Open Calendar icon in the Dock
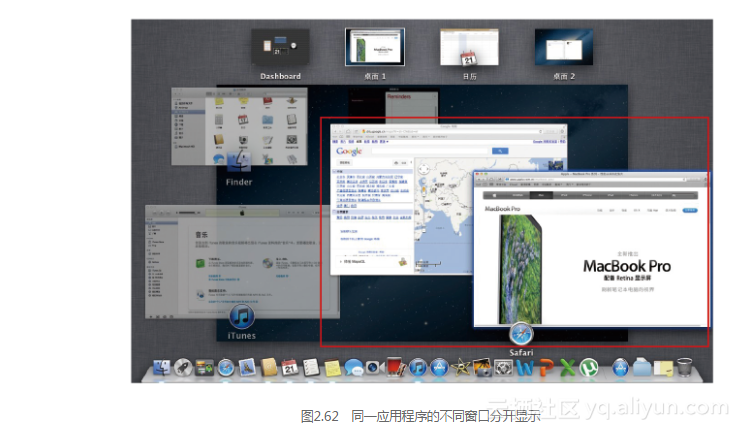740x431 pixels. (x=290, y=367)
